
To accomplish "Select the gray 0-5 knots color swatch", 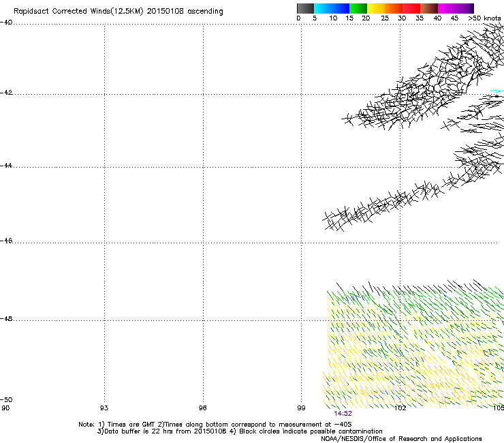I will click(305, 8).
